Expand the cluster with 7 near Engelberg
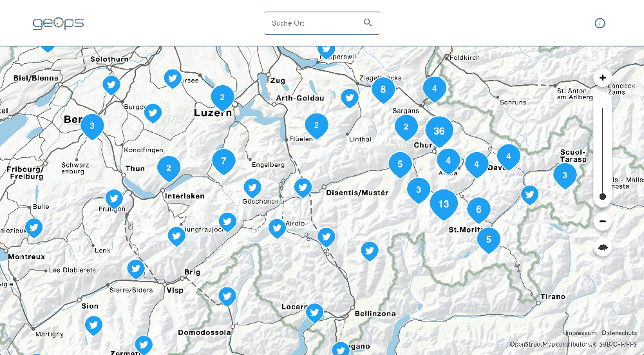644x355 pixels. [223, 161]
